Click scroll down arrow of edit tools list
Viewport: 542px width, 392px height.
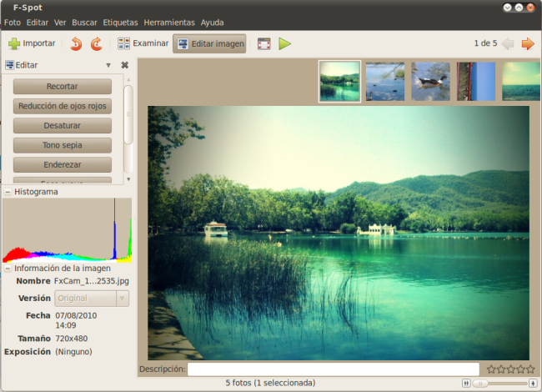coord(128,179)
